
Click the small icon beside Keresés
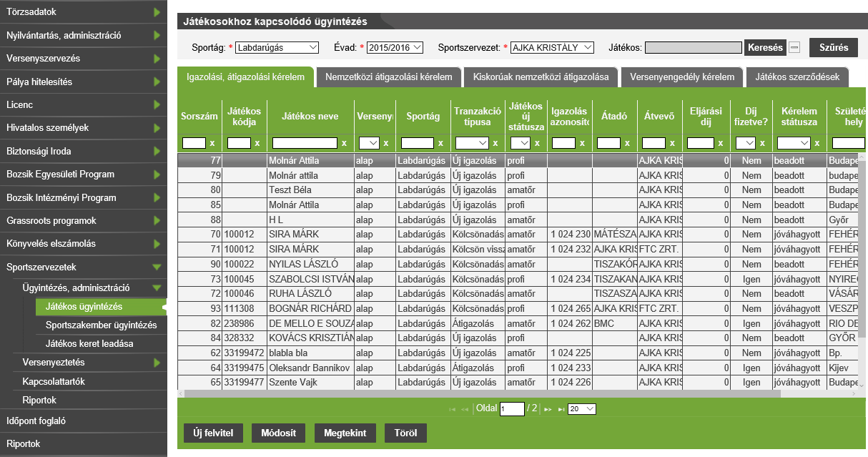tap(794, 48)
